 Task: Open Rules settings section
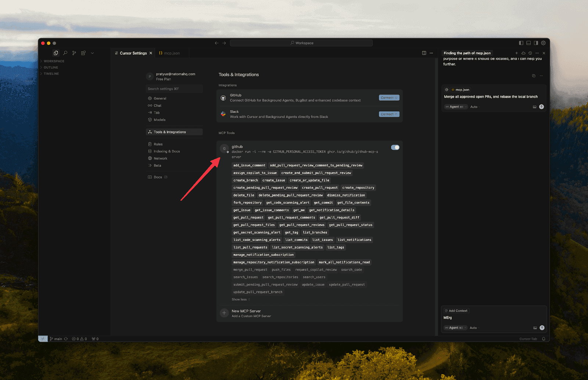(x=174, y=144)
